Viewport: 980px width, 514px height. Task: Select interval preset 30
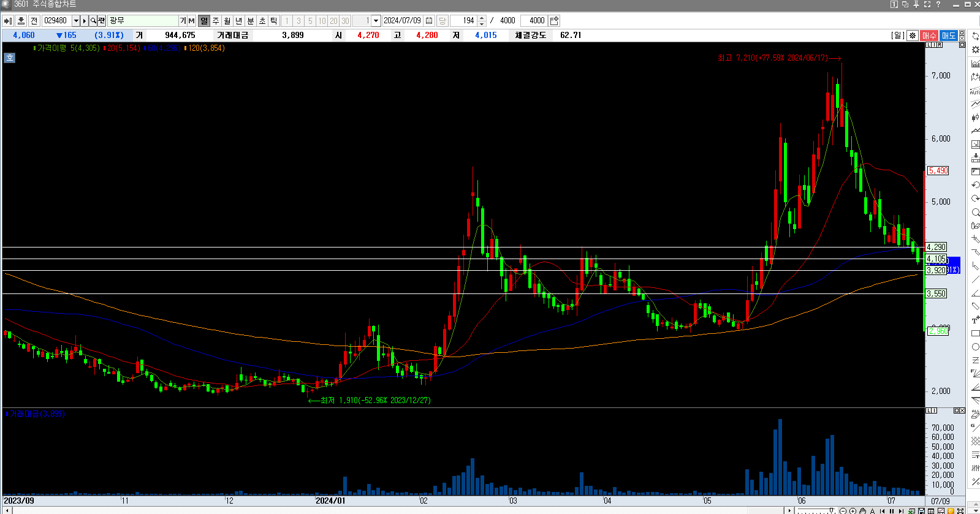point(345,21)
